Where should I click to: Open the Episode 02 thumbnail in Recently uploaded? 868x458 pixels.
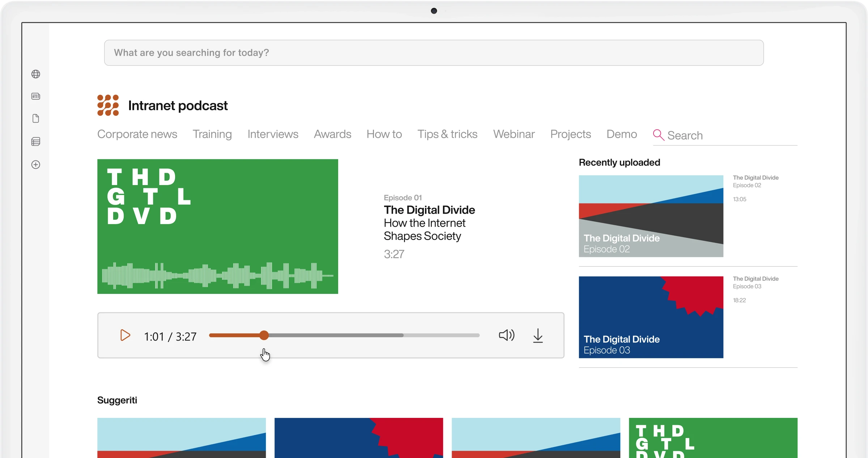651,216
